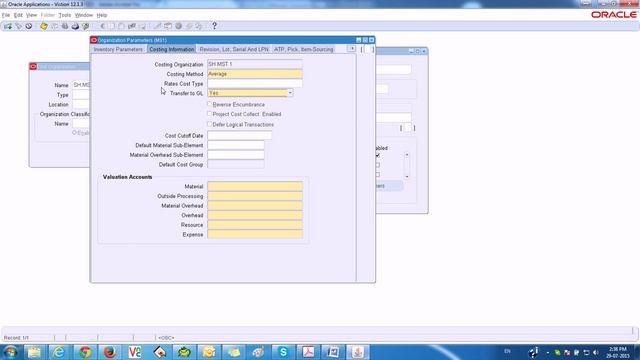Click the Outside Processing account field
The width and height of the screenshot is (640, 360).
(255, 196)
